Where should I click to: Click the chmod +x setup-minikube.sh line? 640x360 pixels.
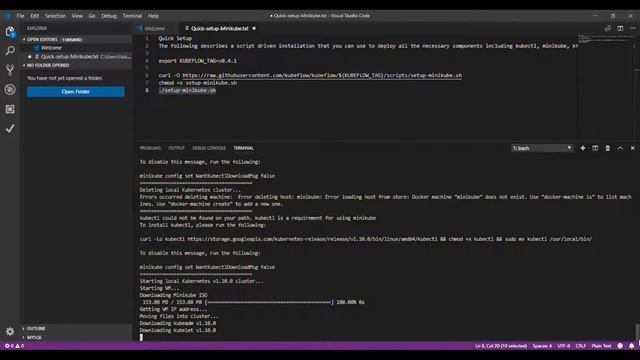click(198, 83)
